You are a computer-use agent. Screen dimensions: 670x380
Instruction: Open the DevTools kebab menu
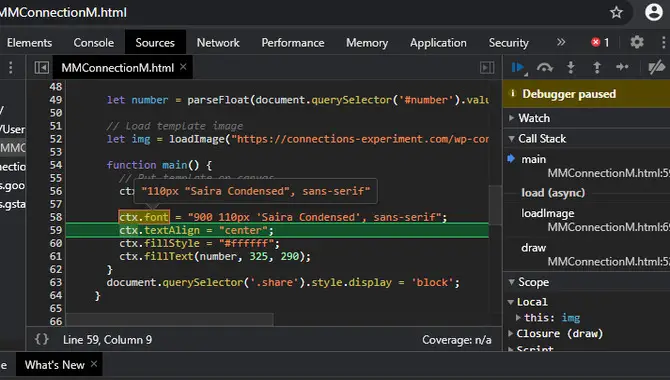click(663, 42)
